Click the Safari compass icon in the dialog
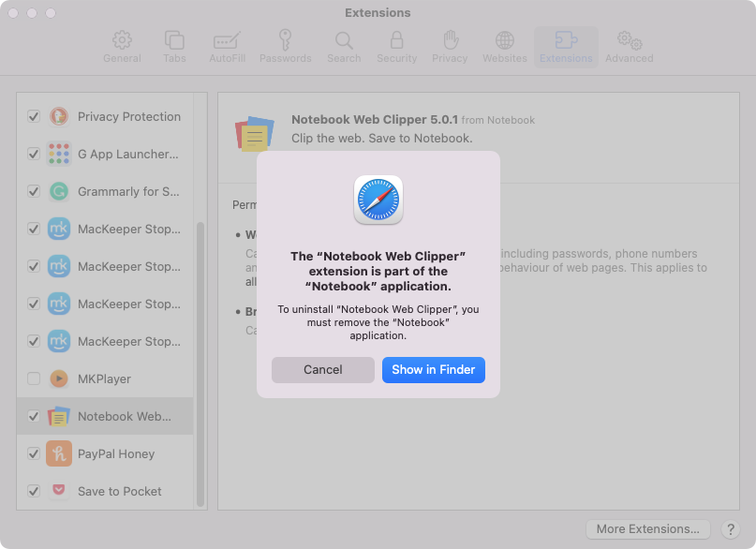 378,200
